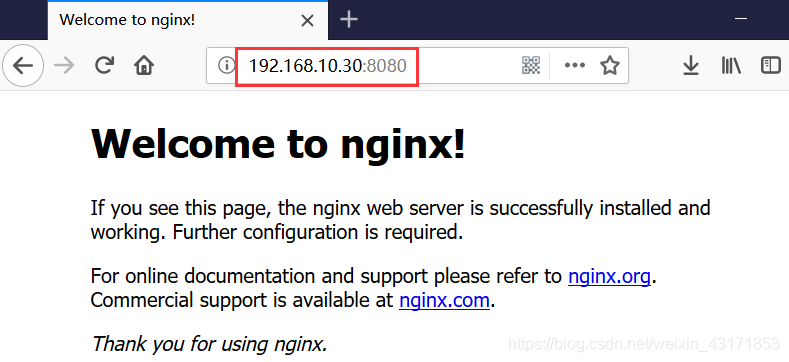This screenshot has height=362, width=789.
Task: Go back to the previous page
Action: [x=23, y=65]
